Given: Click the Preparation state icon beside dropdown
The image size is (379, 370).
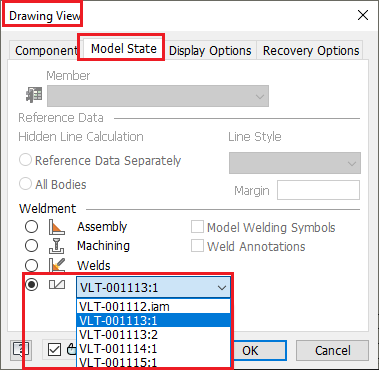Looking at the screenshot, I should click(x=57, y=285).
